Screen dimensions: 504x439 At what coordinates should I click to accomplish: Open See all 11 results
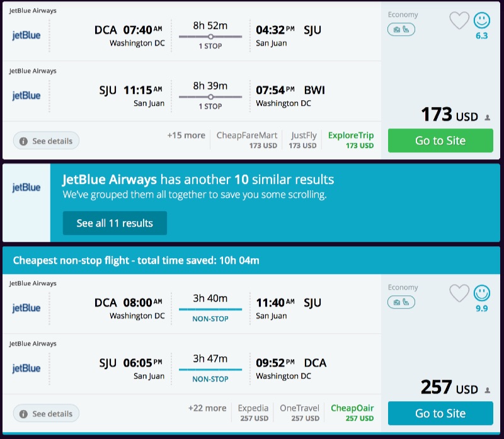[115, 223]
